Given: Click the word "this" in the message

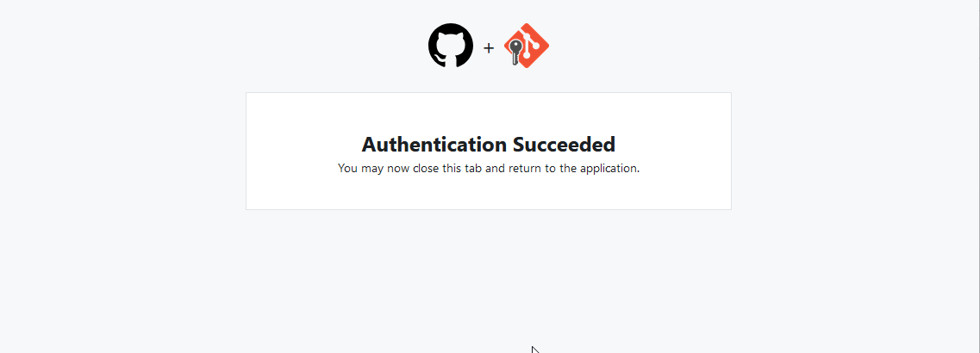Looking at the screenshot, I should point(452,169).
